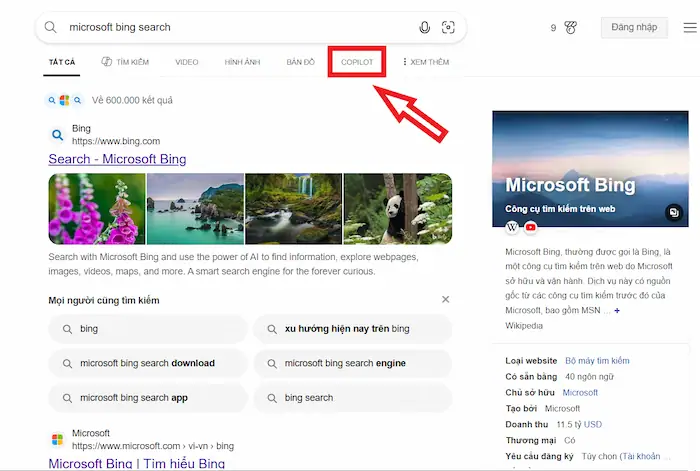
Task: Open 'Microsoft Bing | Tìm hiểu Bing' link
Action: pos(137,464)
